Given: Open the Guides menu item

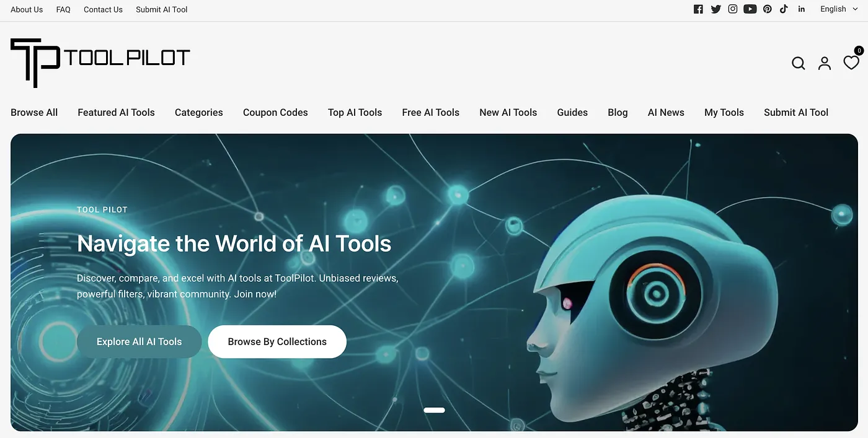Looking at the screenshot, I should pos(572,112).
